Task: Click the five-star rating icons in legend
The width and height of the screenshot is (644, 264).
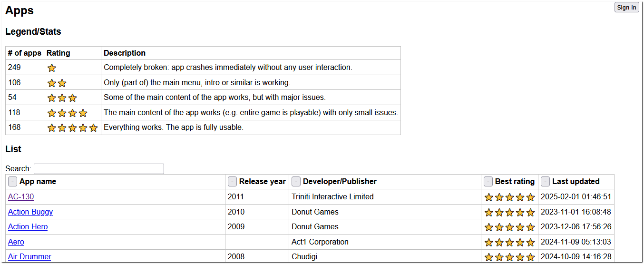Action: 73,128
